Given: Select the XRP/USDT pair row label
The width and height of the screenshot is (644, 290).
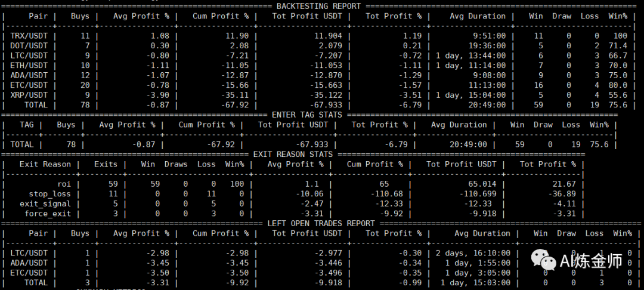Looking at the screenshot, I should 29,95.
